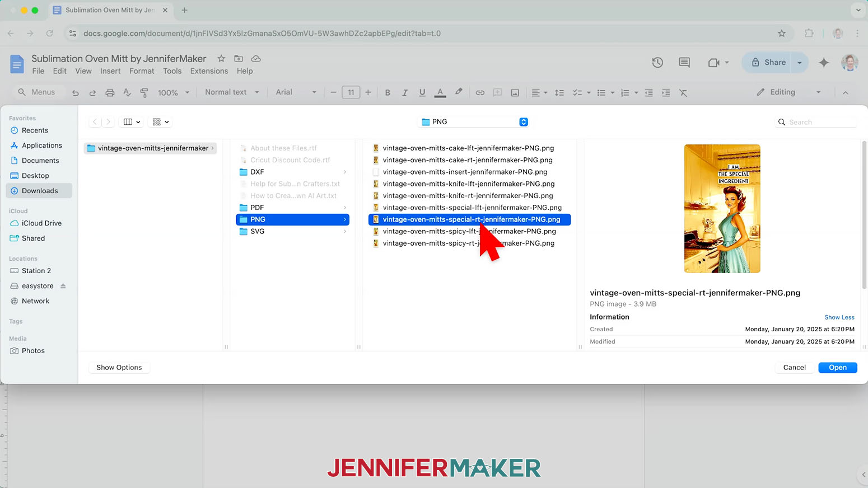Increase the font size with plus
Image resolution: width=868 pixels, height=488 pixels.
pos(368,92)
